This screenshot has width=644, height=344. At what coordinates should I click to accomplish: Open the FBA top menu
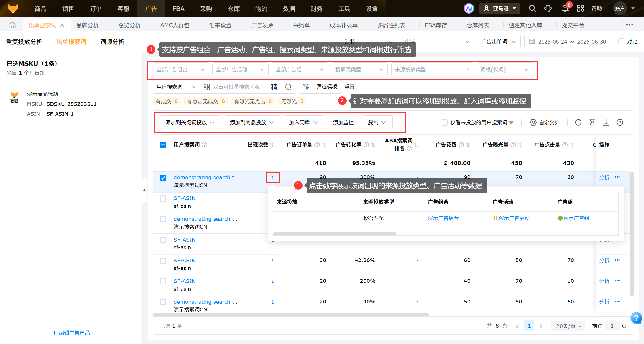point(178,9)
